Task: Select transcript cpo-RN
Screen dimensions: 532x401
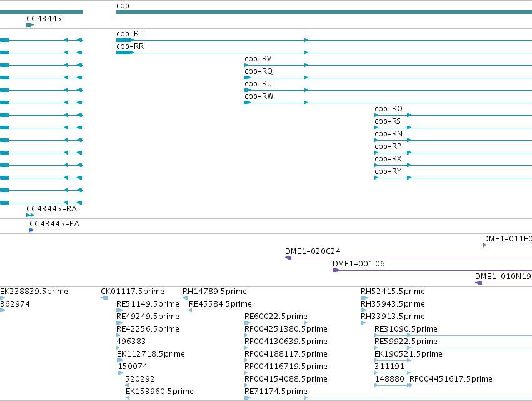Action: [x=388, y=134]
